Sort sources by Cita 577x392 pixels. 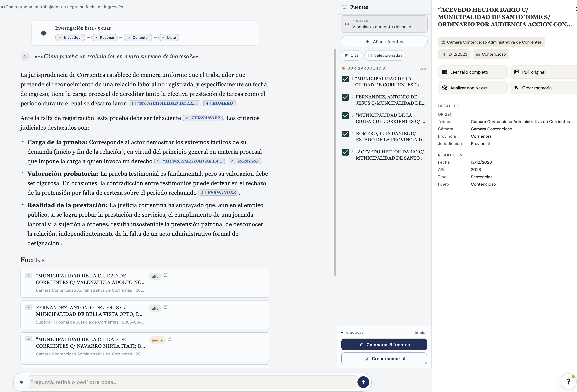pyautogui.click(x=351, y=55)
